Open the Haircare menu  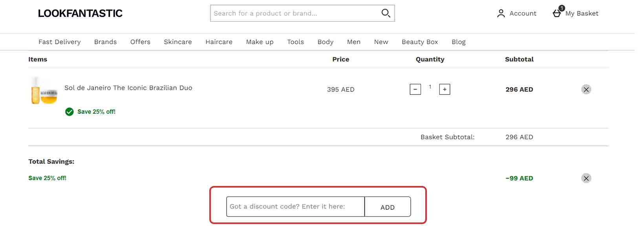(219, 42)
